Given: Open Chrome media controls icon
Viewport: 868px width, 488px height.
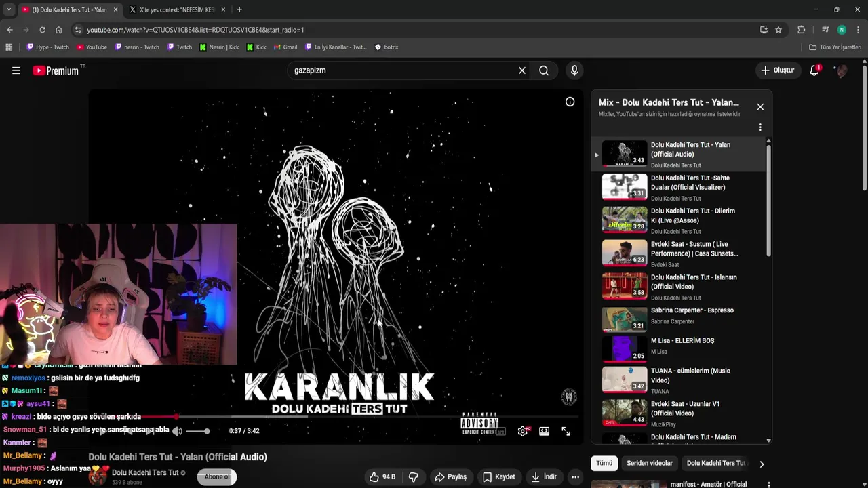Looking at the screenshot, I should click(825, 30).
